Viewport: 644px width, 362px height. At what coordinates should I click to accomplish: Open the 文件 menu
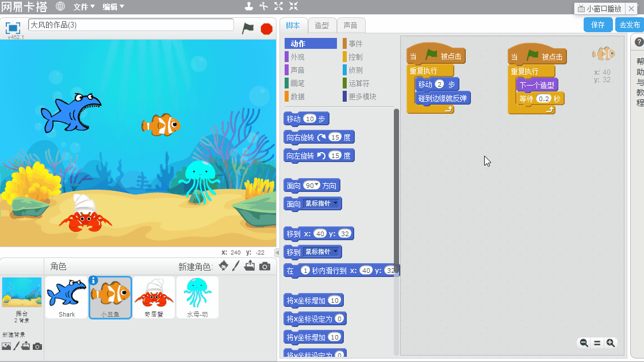click(84, 6)
